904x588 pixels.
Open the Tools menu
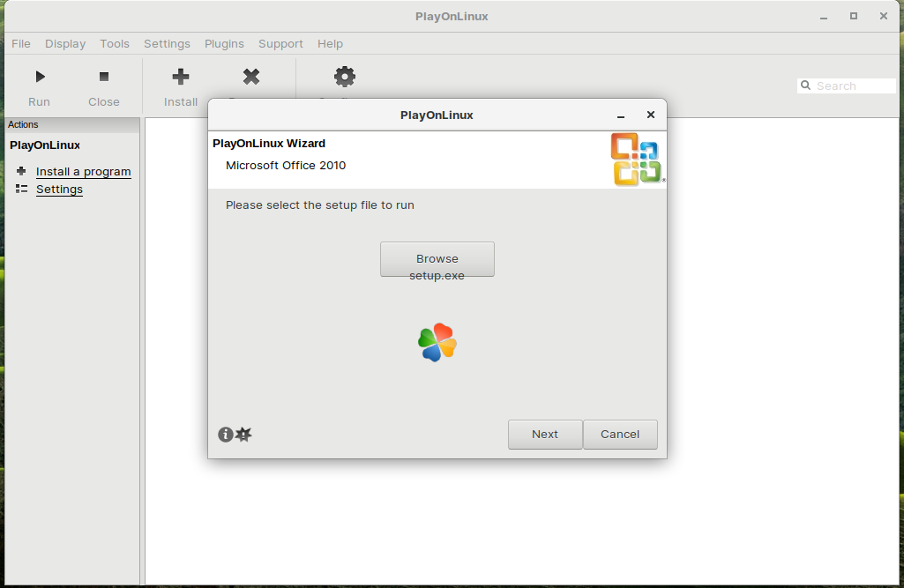[x=114, y=44]
